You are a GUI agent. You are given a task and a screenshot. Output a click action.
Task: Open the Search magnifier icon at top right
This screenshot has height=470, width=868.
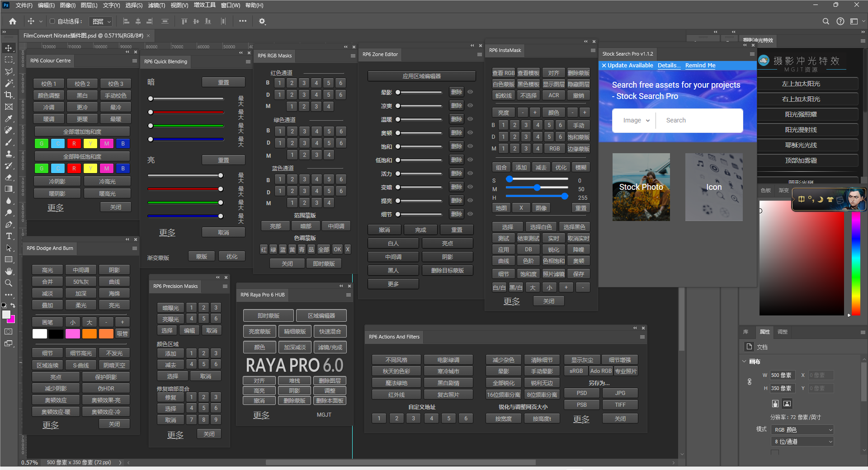click(826, 21)
